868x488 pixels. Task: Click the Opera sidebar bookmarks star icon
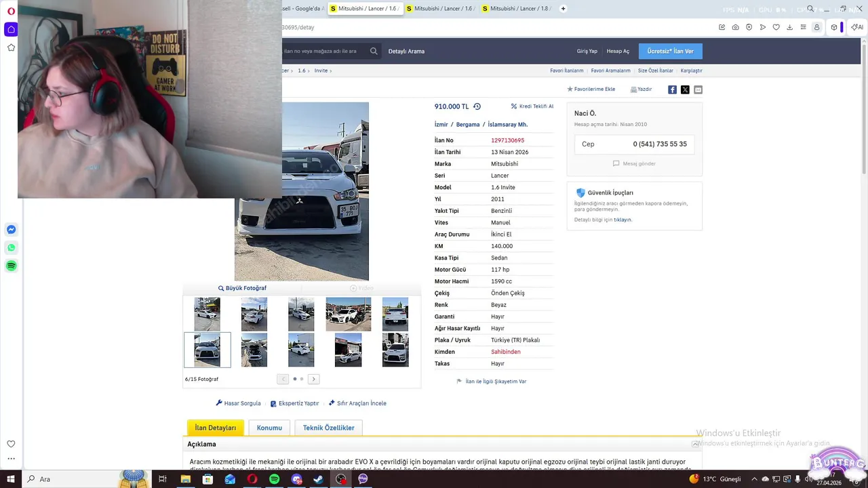pyautogui.click(x=11, y=47)
